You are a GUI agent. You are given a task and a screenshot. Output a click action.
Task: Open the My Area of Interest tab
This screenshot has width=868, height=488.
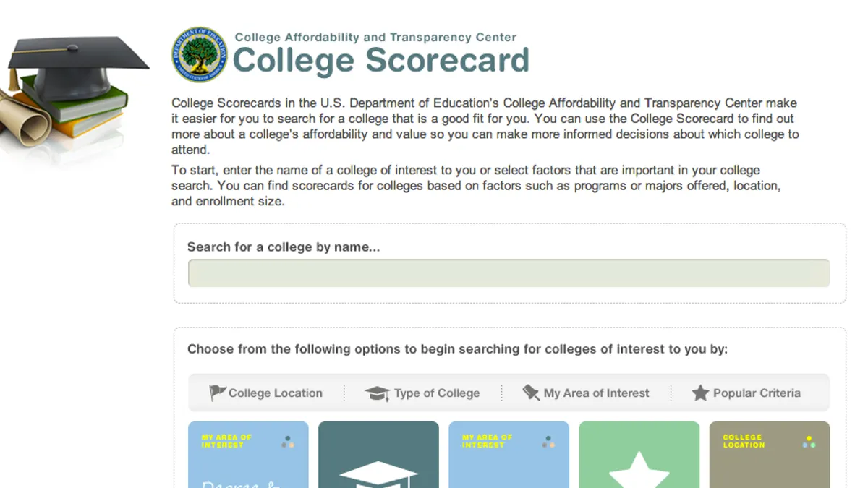[x=586, y=393]
